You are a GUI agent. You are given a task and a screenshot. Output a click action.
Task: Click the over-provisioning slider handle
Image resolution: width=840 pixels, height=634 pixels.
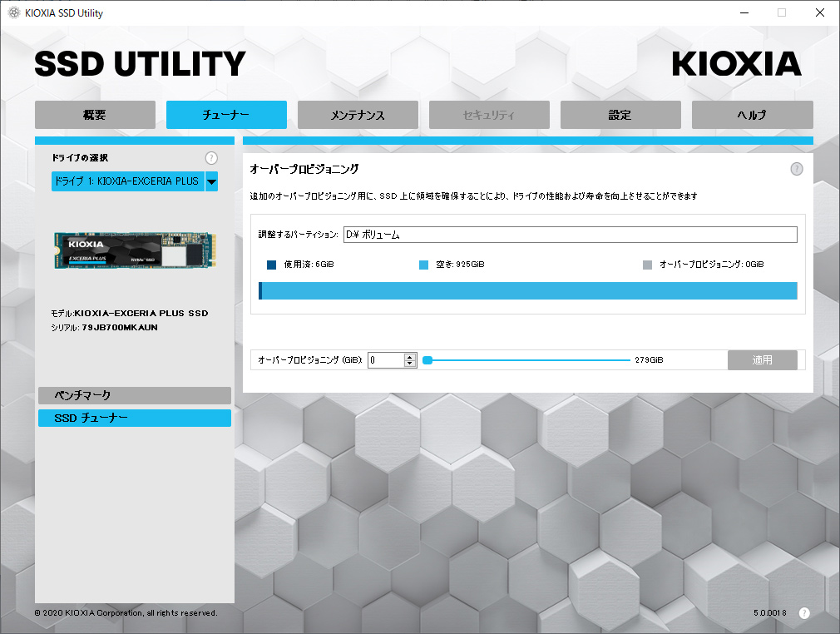click(427, 360)
